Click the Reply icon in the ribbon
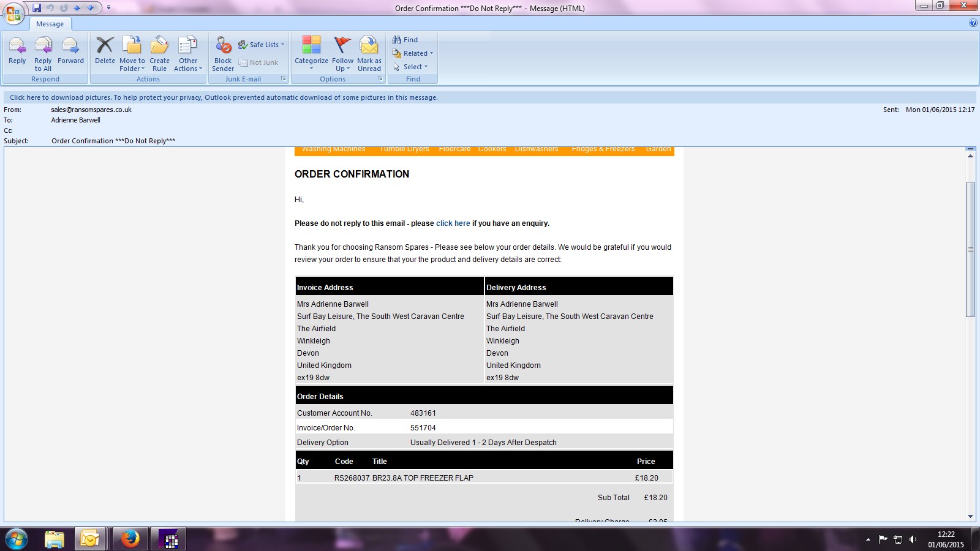Viewport: 980px width, 551px height. coord(17,51)
